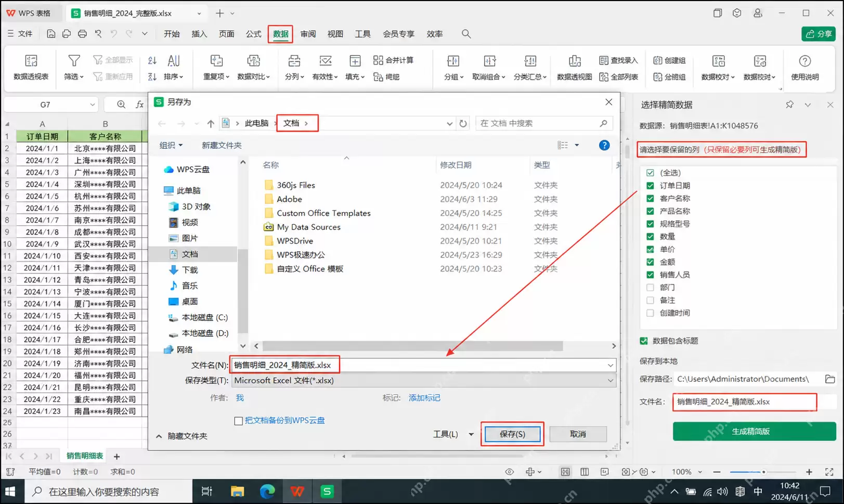Click the Windows Start button
Screen dimensions: 844x504
(10, 492)
